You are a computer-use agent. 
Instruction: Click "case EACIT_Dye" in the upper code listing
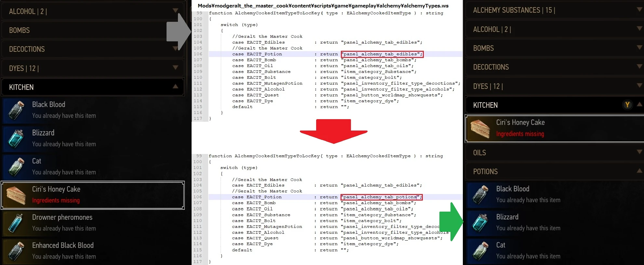coord(252,101)
